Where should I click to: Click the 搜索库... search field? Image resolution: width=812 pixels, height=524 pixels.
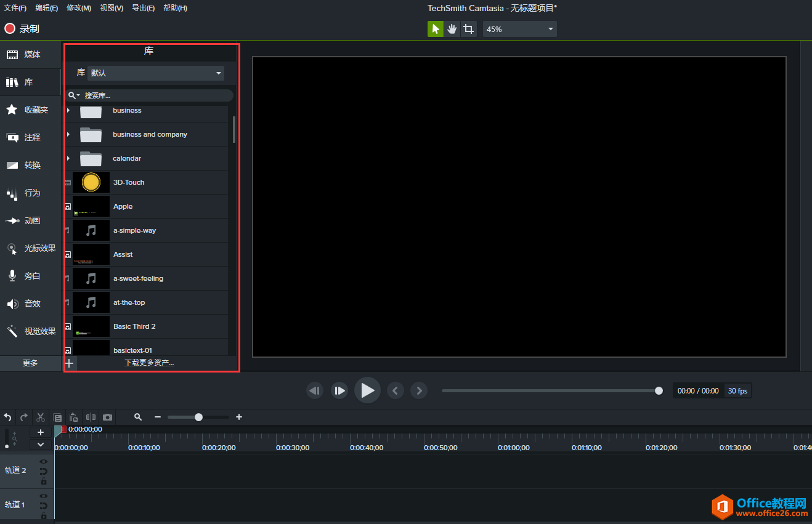[x=150, y=95]
